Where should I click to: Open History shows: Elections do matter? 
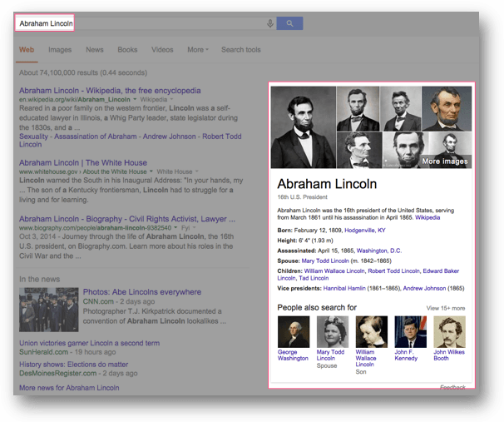click(74, 365)
